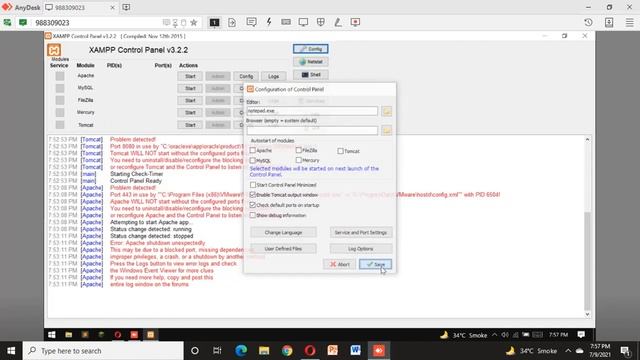
Task: Toggle the Tomcat service install box
Action: click(60, 124)
